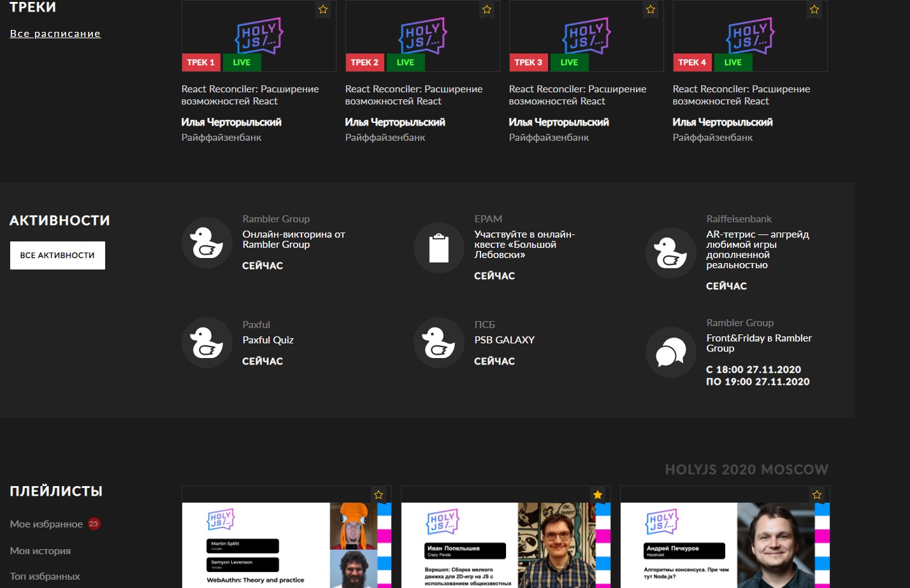Unfavorite the Иван Попелышев talk video
Viewport: 910px width, 588px height.
point(598,495)
